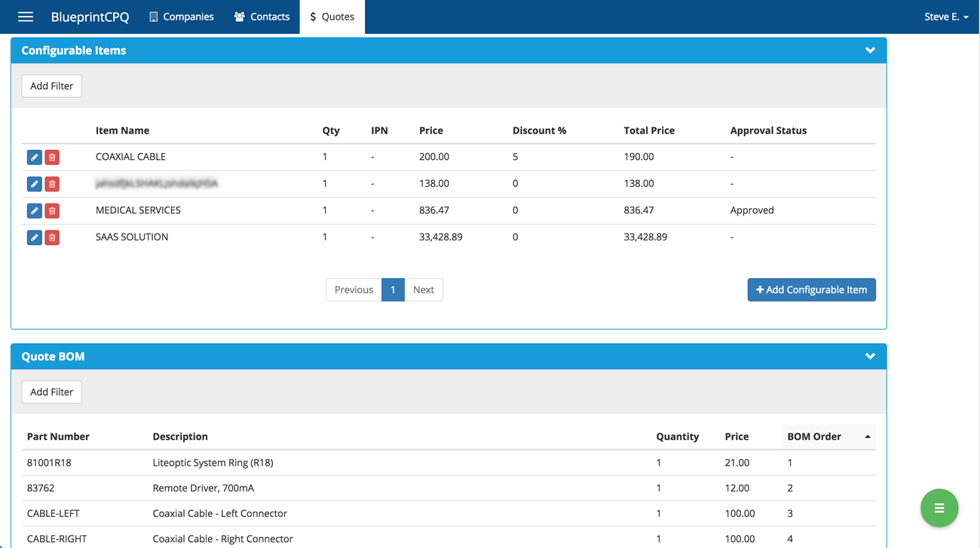
Task: Delete the COAXIAL CABLE item
Action: coord(52,157)
